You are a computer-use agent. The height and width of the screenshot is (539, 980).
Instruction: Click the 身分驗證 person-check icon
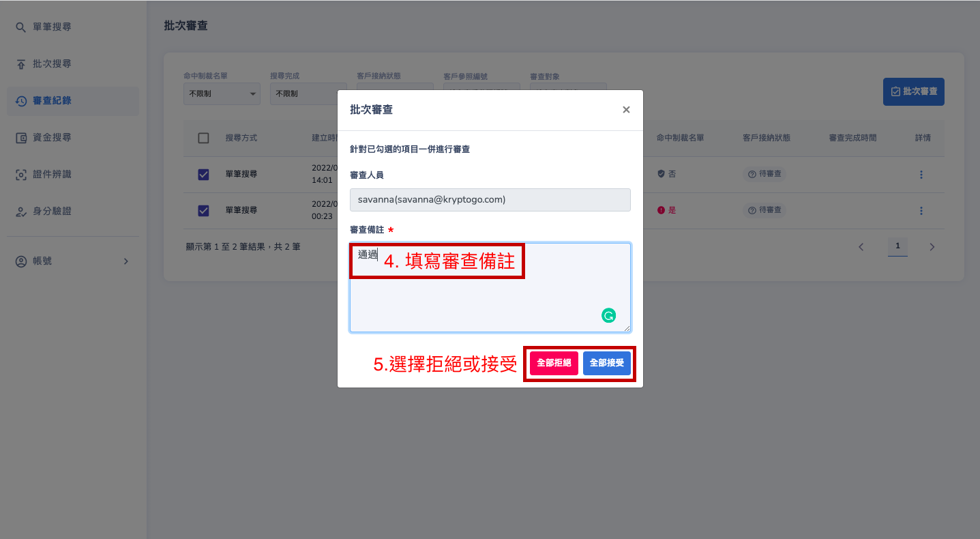(x=21, y=212)
